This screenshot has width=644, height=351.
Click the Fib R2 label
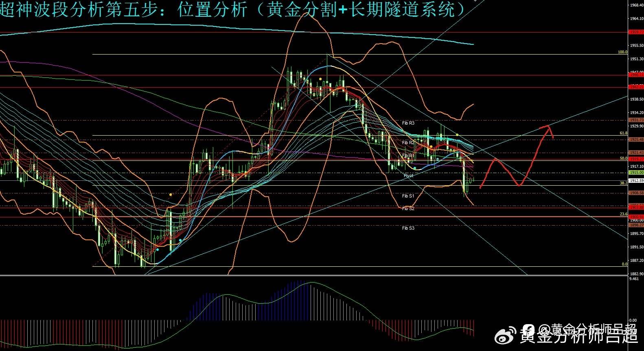click(408, 143)
